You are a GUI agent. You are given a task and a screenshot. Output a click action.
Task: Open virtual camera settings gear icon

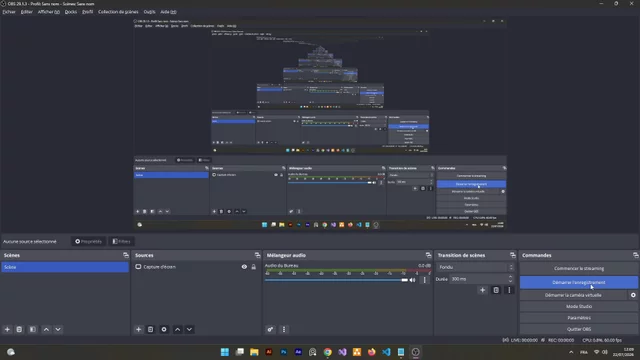click(633, 295)
